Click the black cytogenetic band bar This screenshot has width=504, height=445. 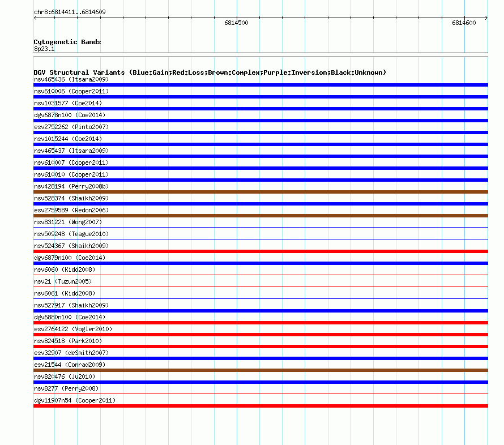[260, 55]
